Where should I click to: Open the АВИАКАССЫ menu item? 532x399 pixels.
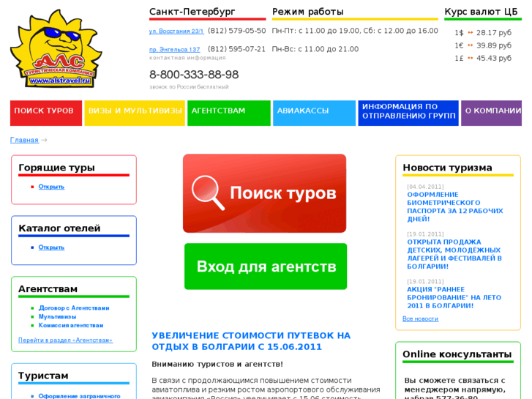coord(314,113)
